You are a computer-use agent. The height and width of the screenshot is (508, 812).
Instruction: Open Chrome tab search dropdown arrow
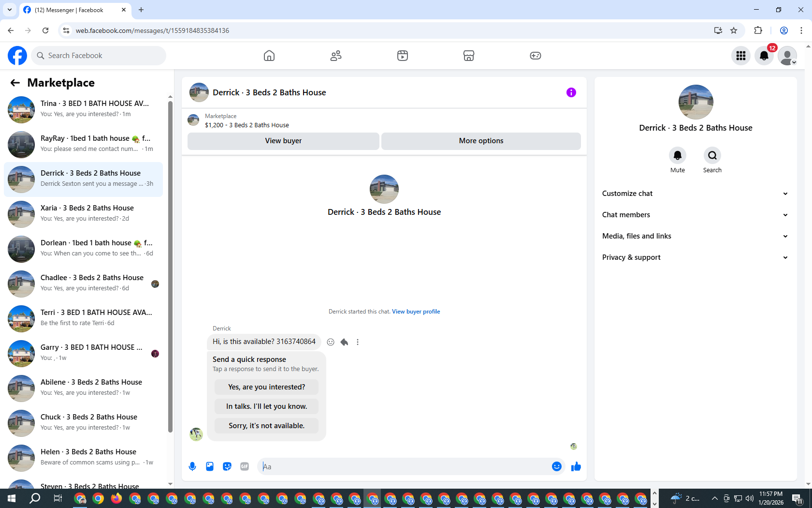tap(10, 10)
